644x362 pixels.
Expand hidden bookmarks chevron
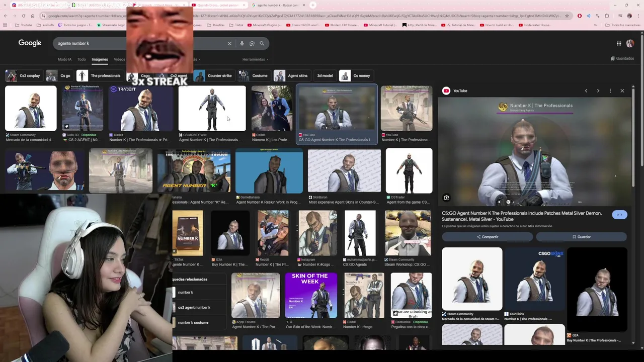click(595, 25)
